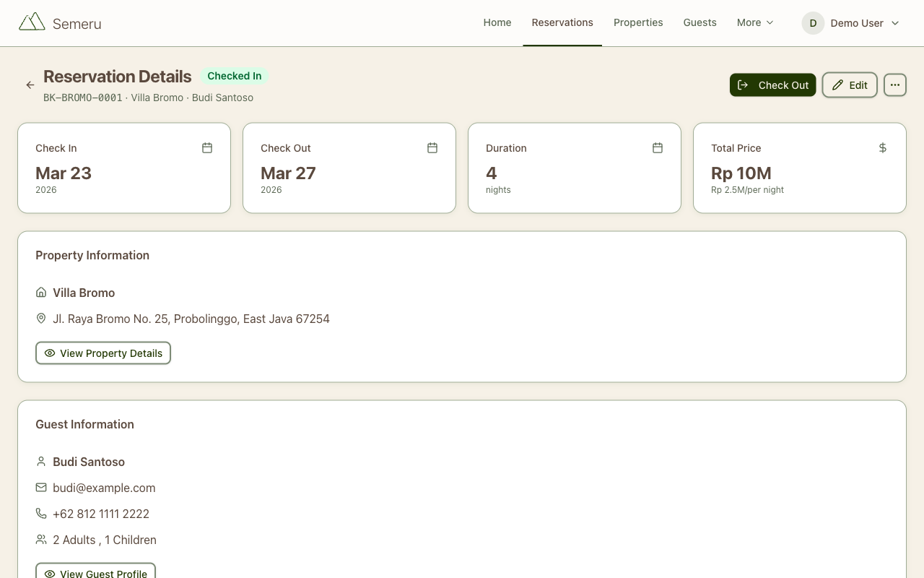924x578 pixels.
Task: Click View Guest Profile button
Action: [95, 573]
